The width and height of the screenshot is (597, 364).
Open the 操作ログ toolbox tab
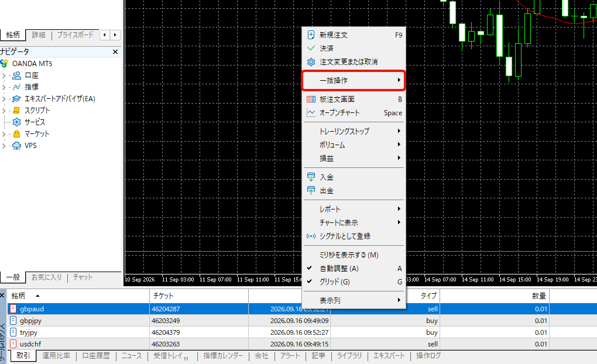pos(428,356)
